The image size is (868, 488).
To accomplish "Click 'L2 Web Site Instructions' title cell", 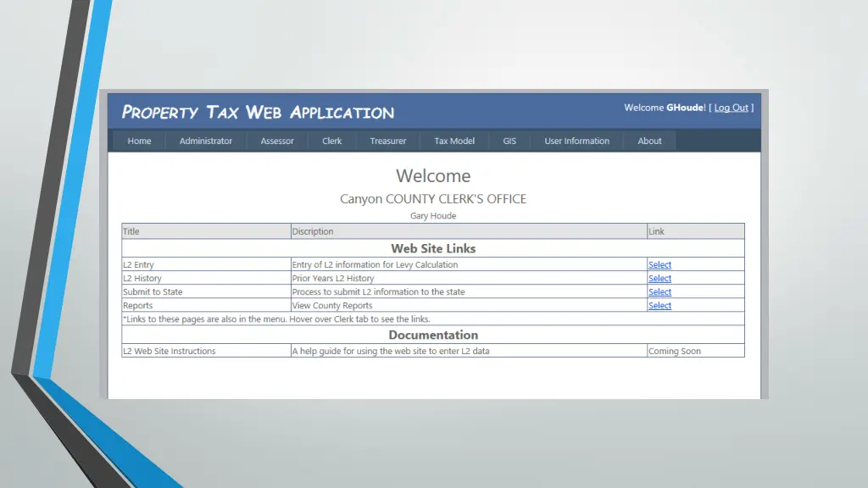I will tap(207, 351).
